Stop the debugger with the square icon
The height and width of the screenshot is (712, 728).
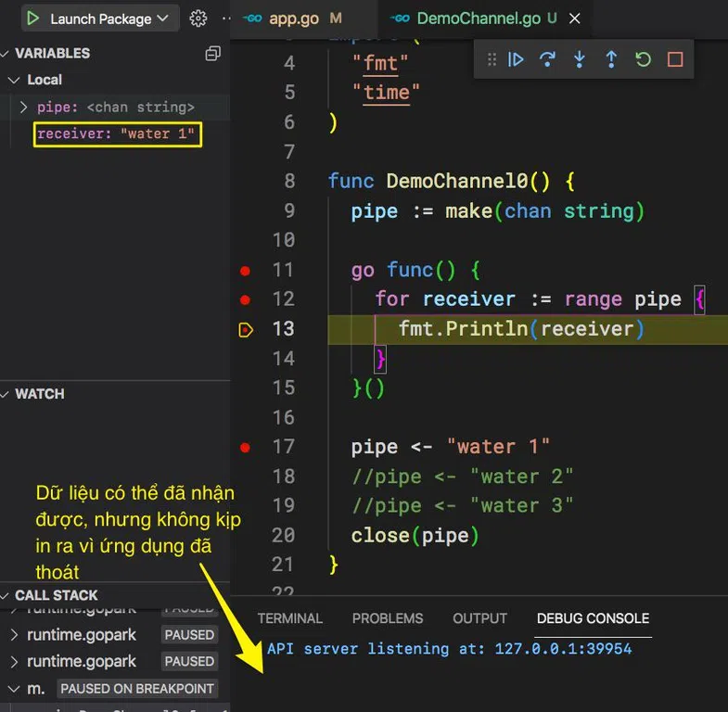[675, 59]
